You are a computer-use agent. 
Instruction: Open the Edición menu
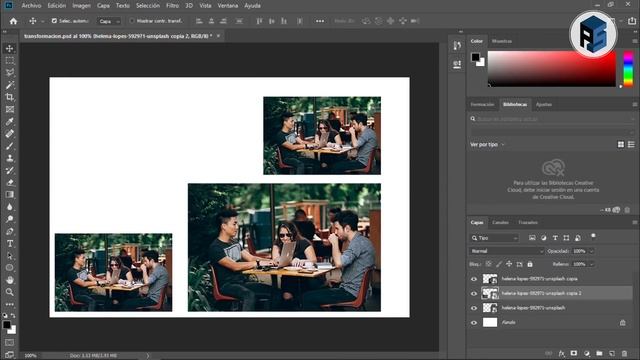click(x=57, y=6)
